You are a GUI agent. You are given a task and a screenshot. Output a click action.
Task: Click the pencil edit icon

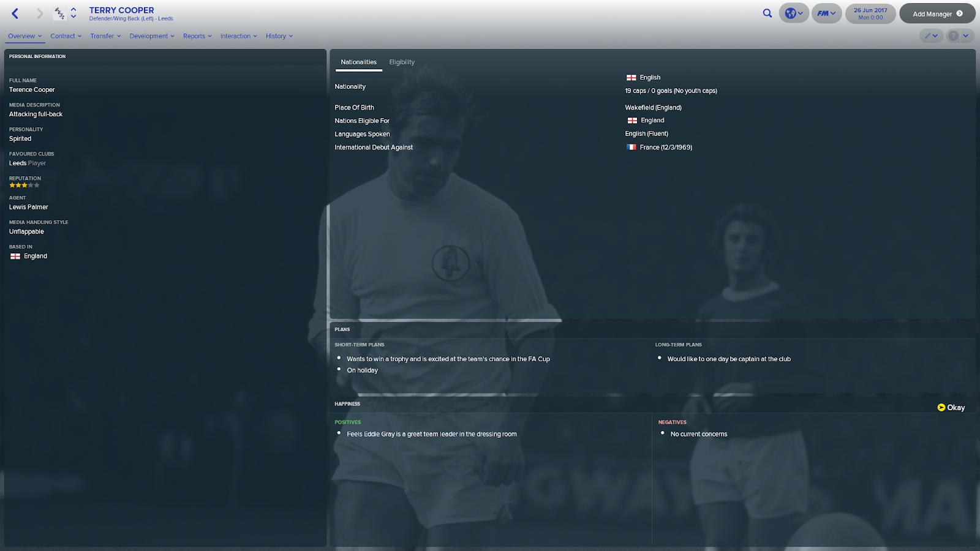coord(931,36)
